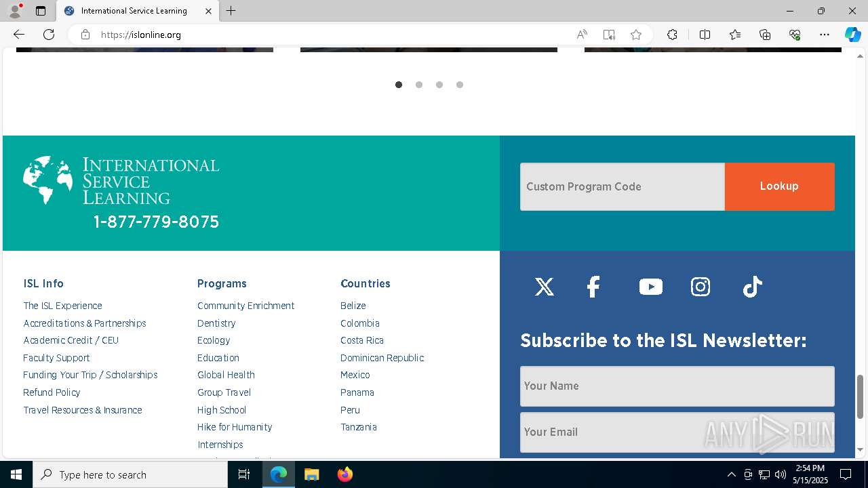Select the third carousel dot
This screenshot has height=488, width=868.
tap(439, 85)
